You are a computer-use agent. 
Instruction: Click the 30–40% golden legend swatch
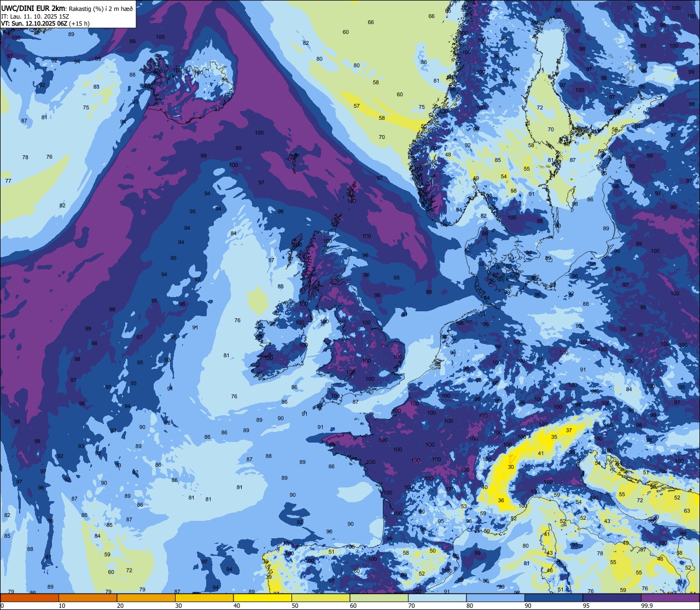(204, 597)
